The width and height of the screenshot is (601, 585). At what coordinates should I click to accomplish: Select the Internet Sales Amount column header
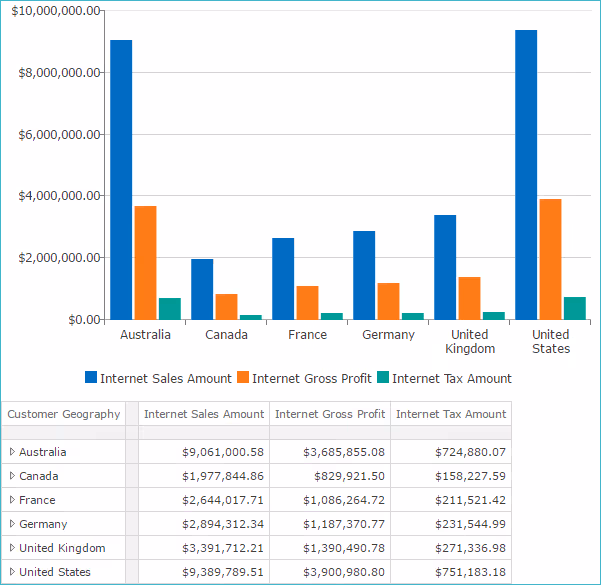pyautogui.click(x=204, y=414)
